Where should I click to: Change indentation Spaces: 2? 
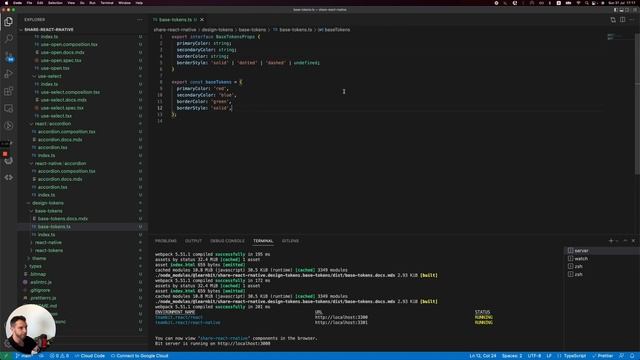click(x=512, y=356)
